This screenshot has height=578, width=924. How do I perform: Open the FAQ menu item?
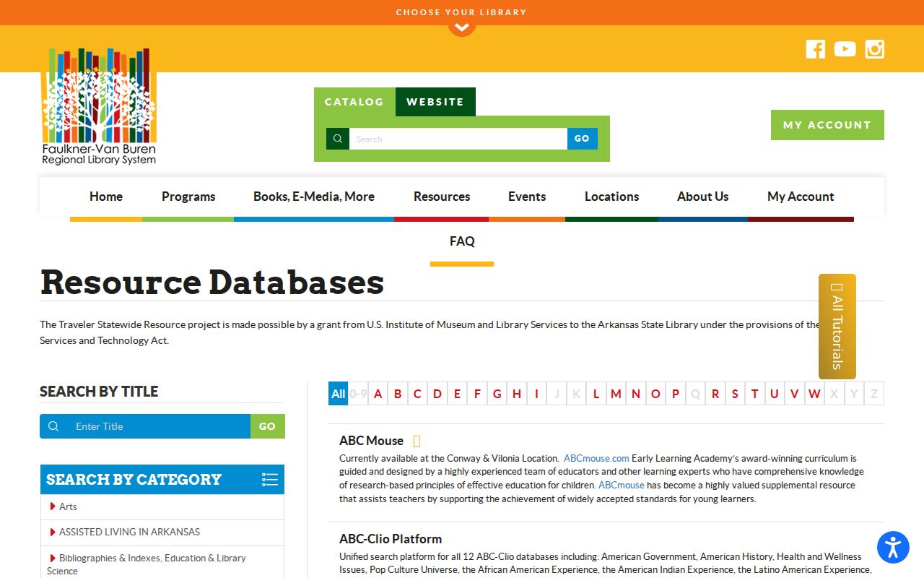point(462,241)
